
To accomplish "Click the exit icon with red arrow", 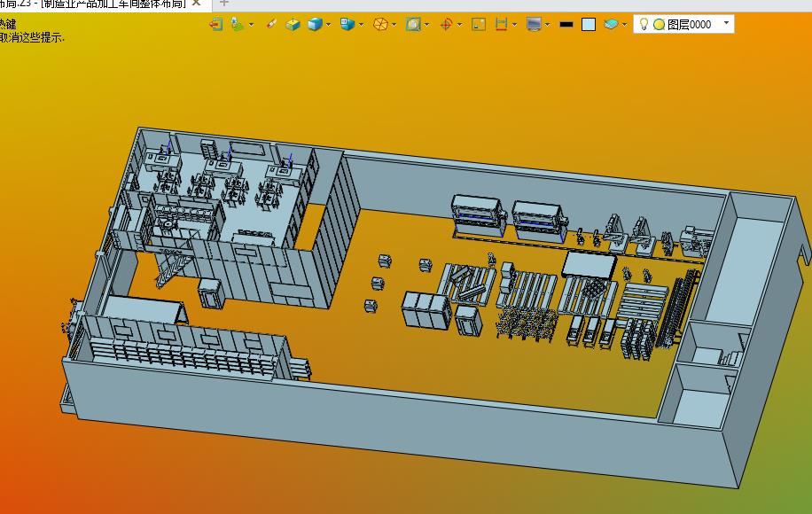I will pyautogui.click(x=216, y=24).
